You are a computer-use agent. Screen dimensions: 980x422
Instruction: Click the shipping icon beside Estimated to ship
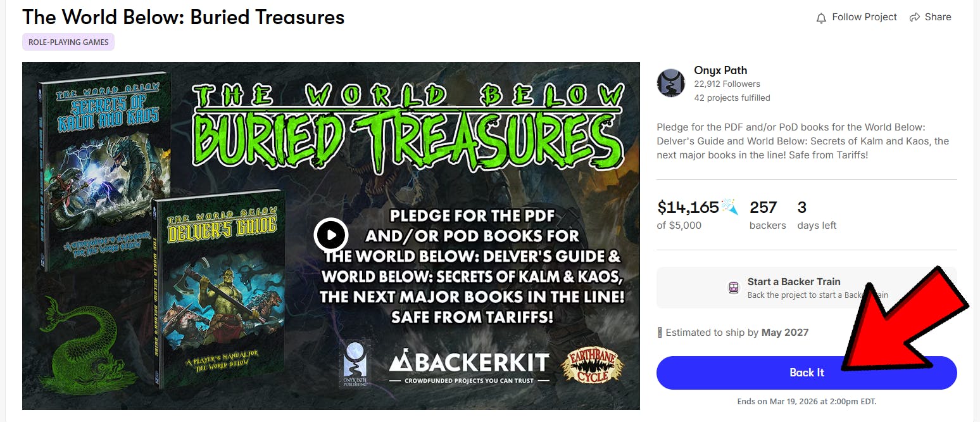660,332
